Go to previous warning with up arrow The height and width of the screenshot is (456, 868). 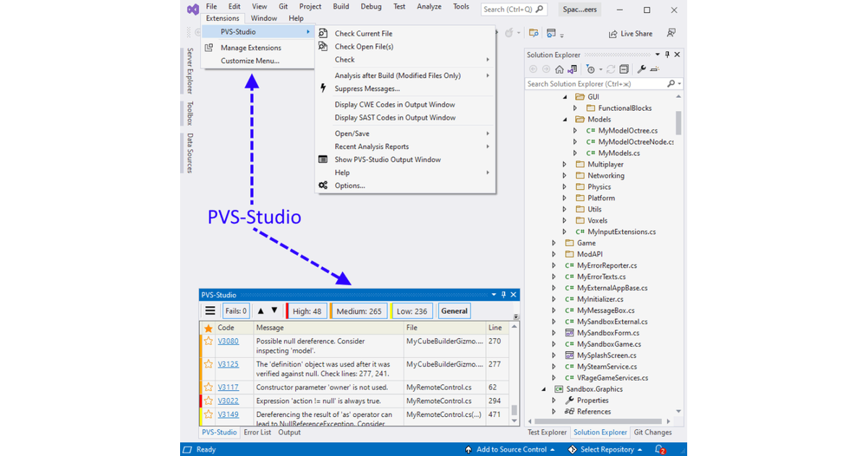click(261, 311)
